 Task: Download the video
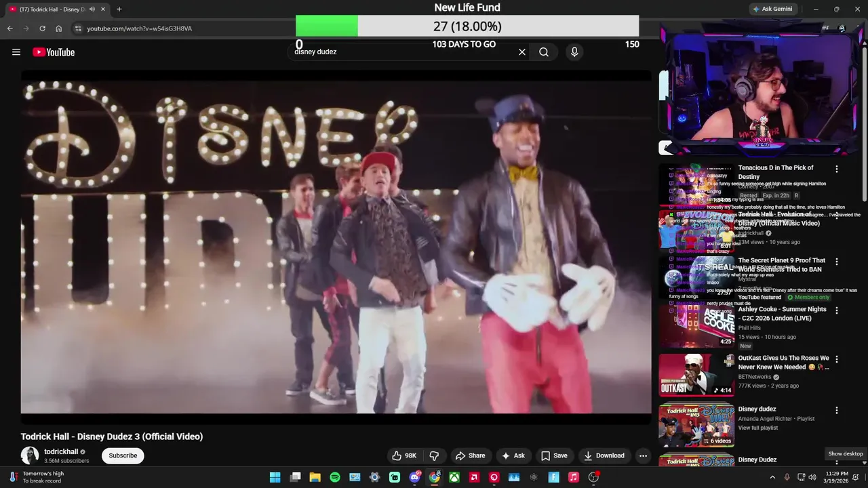[604, 455]
